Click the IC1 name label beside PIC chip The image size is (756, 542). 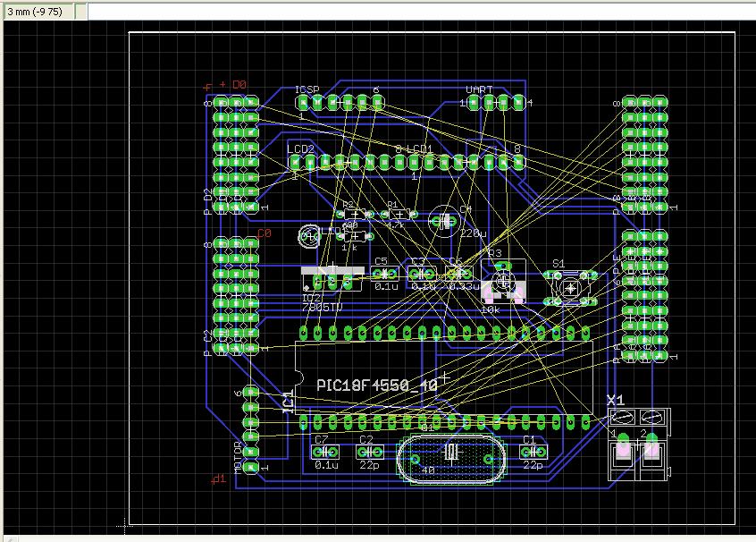coord(288,401)
